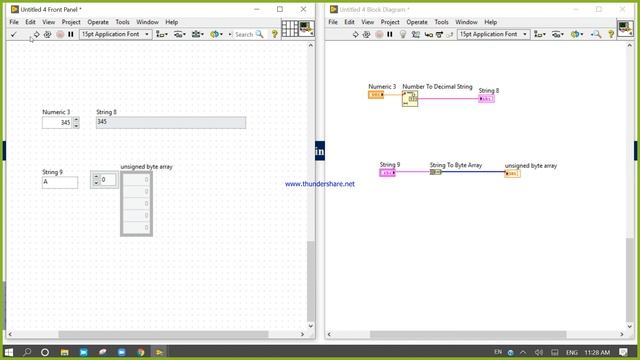Viewport: 640px width, 360px height.
Task: Open Tools menu in Block Diagram window
Action: 441,22
